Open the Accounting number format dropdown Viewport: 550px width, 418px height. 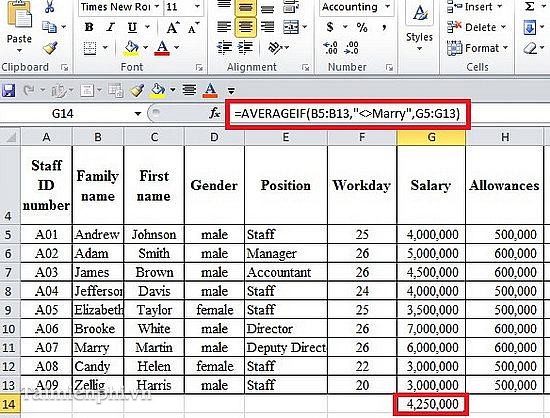point(387,7)
